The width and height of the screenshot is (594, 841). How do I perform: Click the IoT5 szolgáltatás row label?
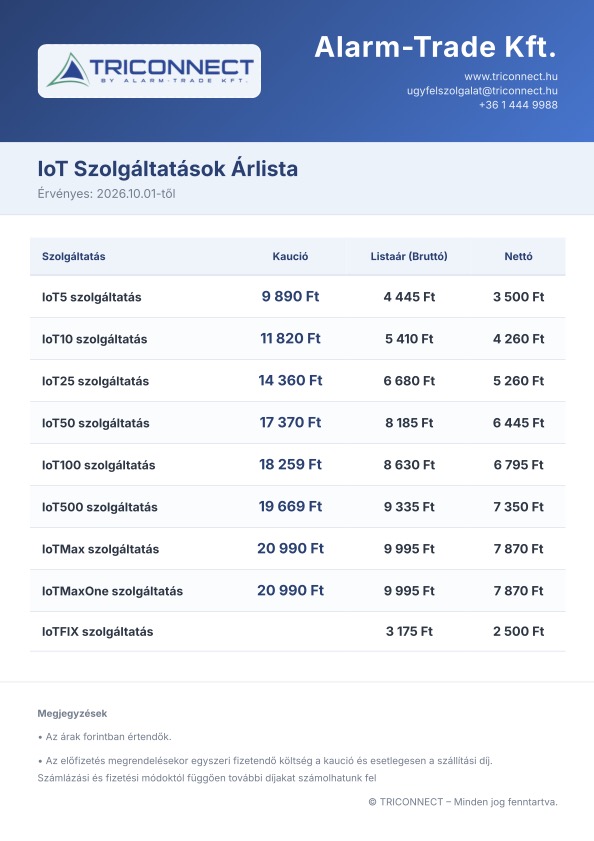[92, 297]
